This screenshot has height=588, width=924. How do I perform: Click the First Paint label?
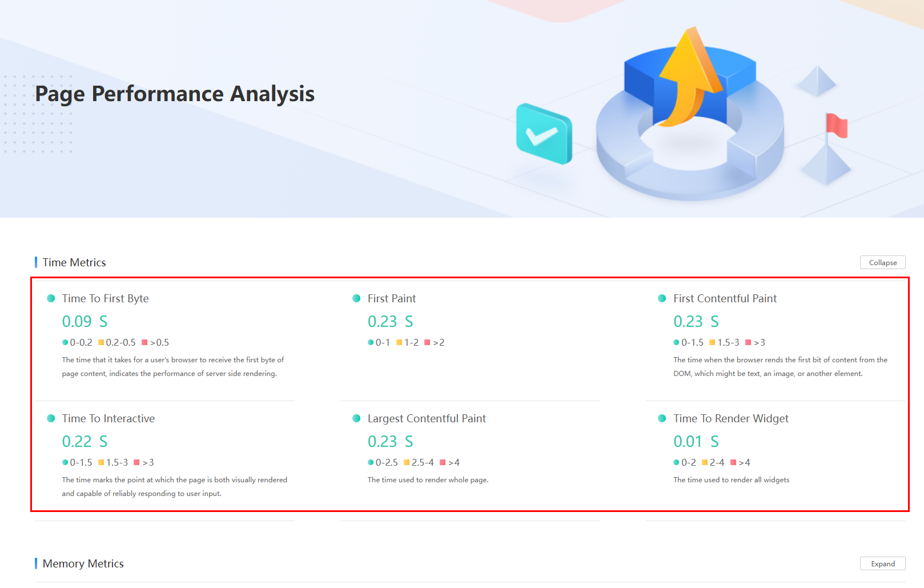(x=392, y=298)
